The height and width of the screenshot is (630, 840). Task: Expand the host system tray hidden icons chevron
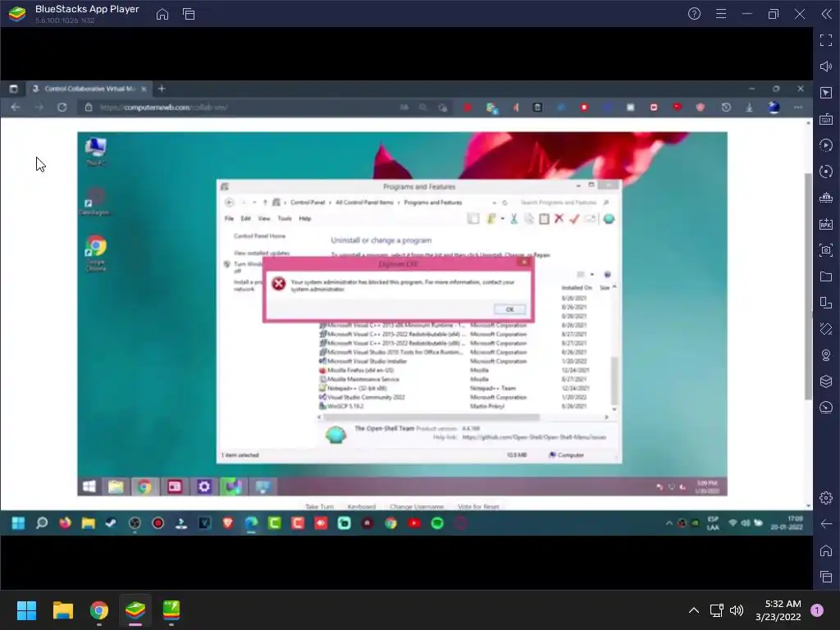point(693,610)
